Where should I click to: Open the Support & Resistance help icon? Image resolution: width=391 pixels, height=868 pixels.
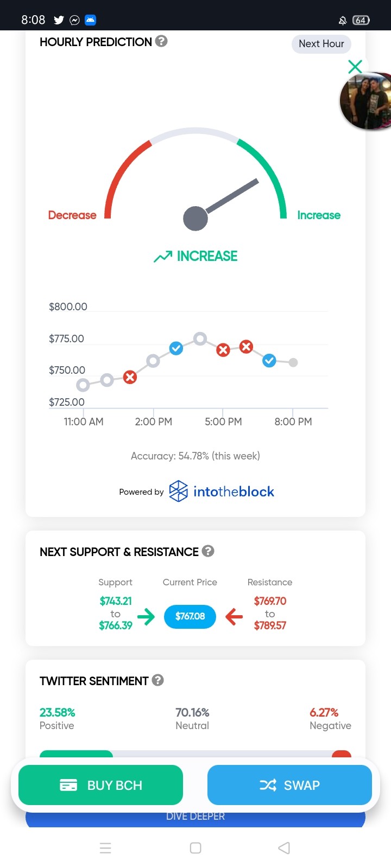tap(208, 551)
